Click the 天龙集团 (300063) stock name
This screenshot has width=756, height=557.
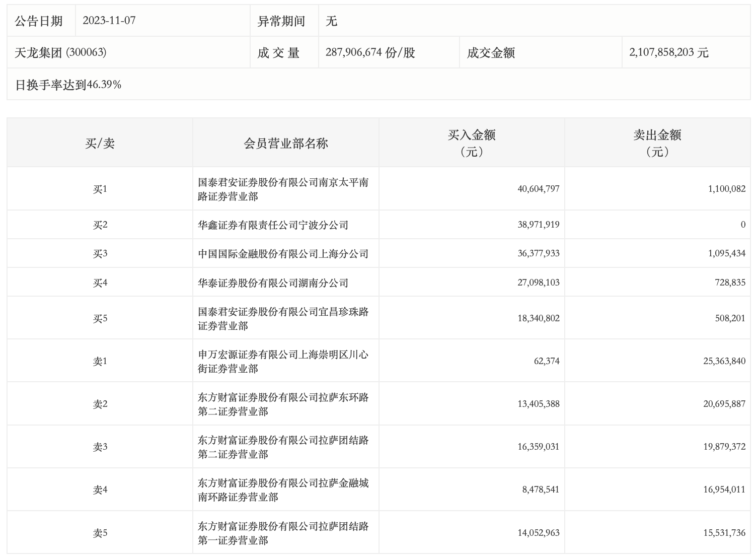(x=60, y=52)
